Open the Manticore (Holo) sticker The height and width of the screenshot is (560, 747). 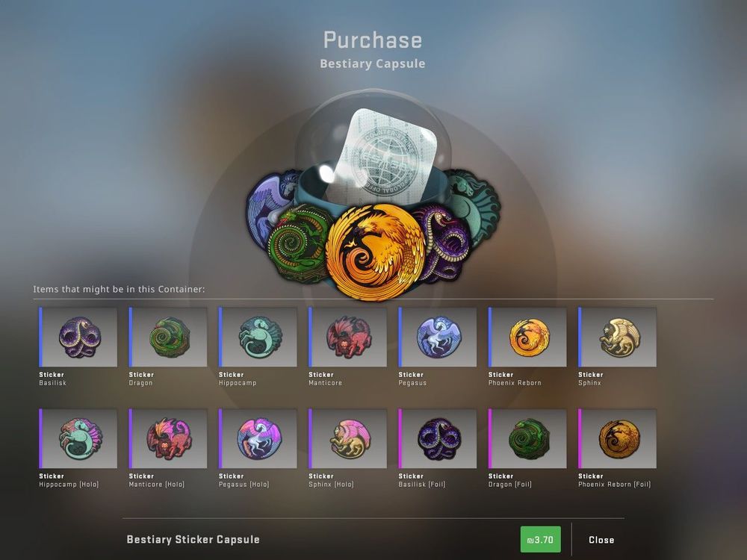(168, 438)
